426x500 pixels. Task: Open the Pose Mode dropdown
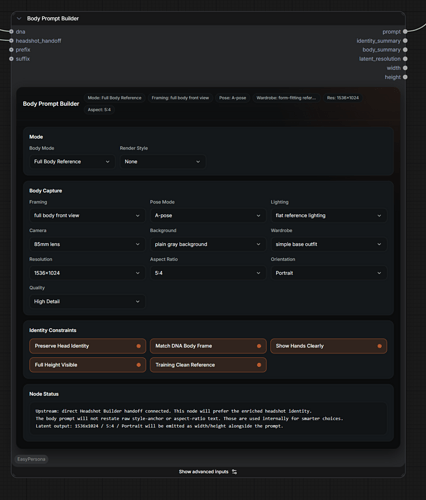[x=208, y=216]
